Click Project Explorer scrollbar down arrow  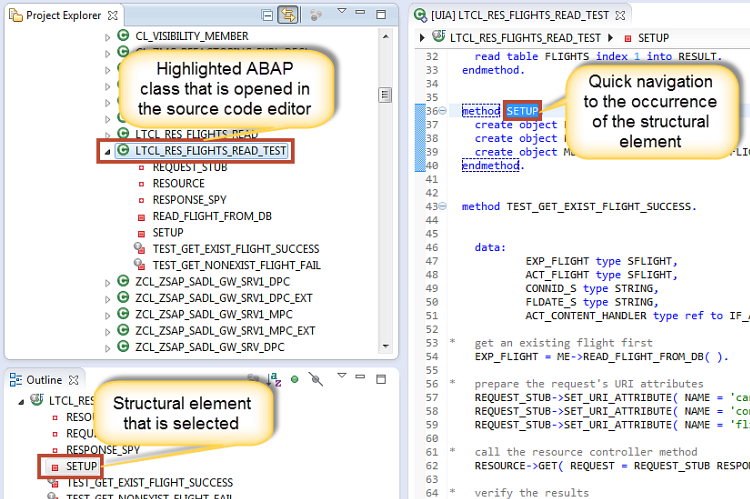(386, 346)
